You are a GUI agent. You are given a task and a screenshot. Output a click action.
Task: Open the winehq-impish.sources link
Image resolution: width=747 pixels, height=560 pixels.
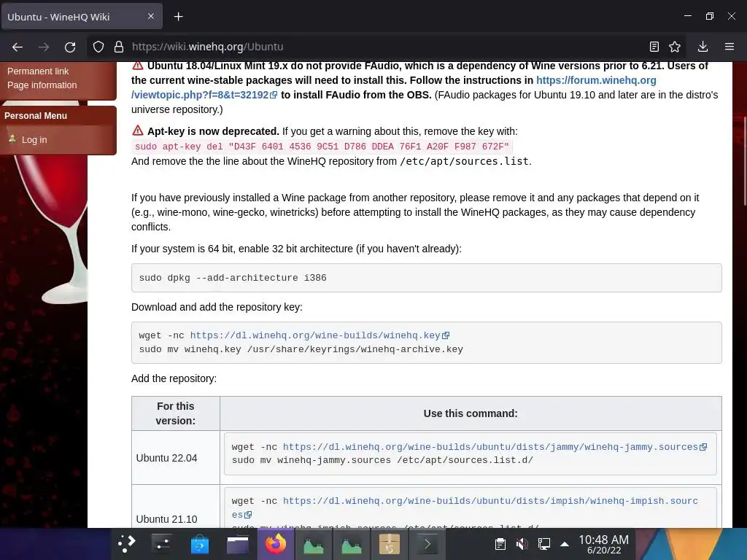490,501
